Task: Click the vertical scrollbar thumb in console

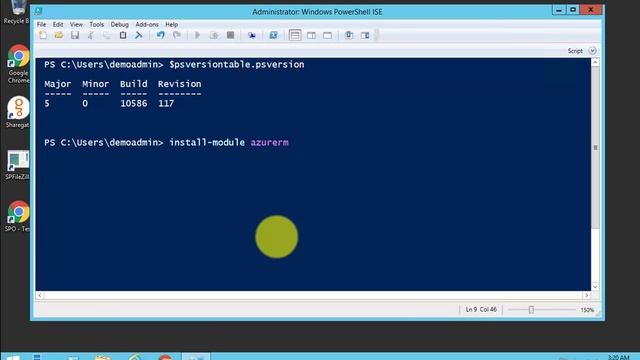Action: pos(595,147)
